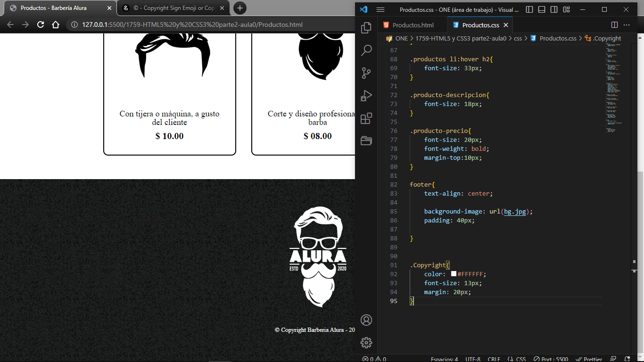Image resolution: width=644 pixels, height=362 pixels.
Task: Open the Extensions view
Action: (x=366, y=118)
